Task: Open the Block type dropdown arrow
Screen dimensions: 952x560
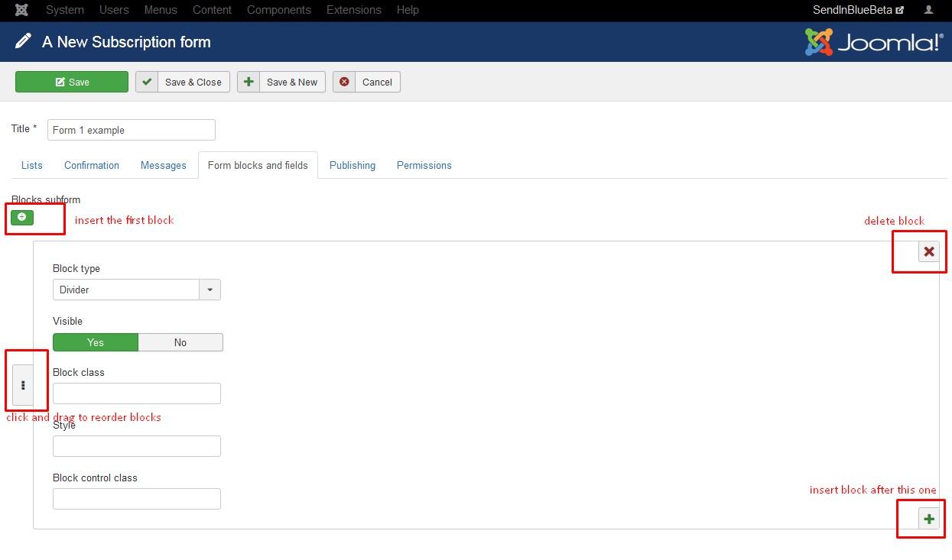Action: click(210, 290)
